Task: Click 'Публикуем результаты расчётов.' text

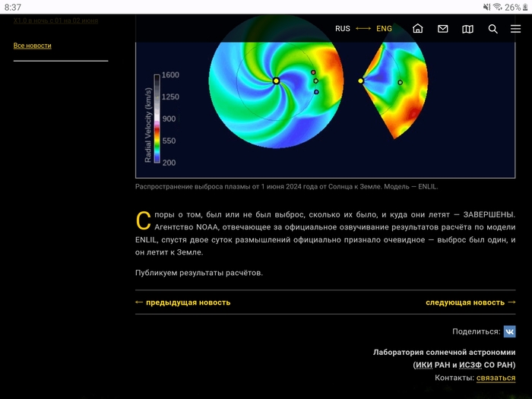Action: pos(199,273)
